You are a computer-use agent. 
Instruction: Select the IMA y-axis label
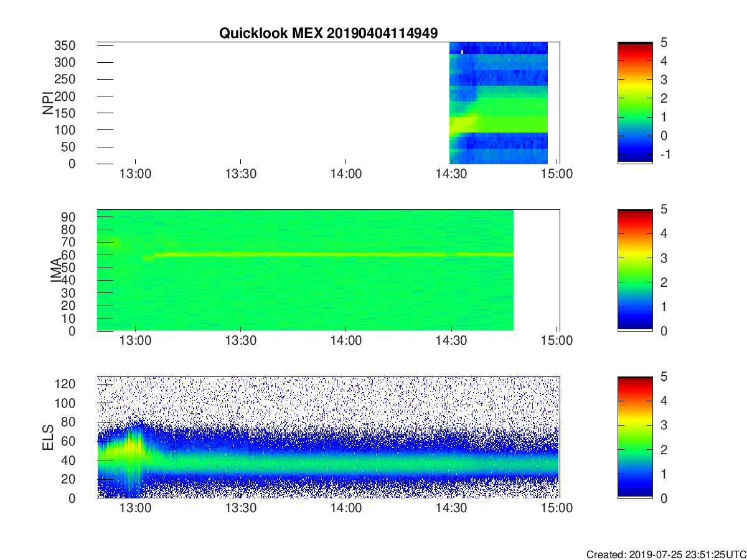click(56, 270)
